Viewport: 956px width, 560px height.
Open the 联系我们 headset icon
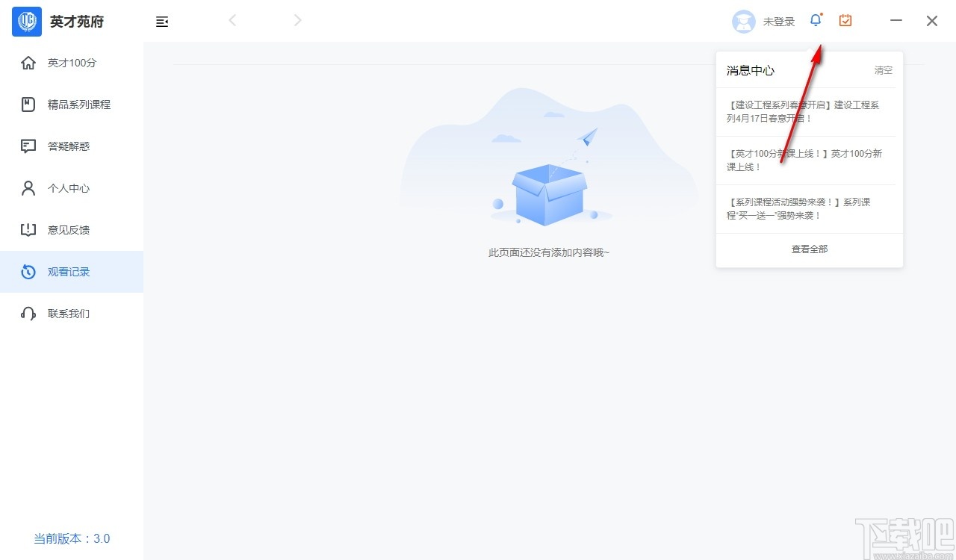28,314
